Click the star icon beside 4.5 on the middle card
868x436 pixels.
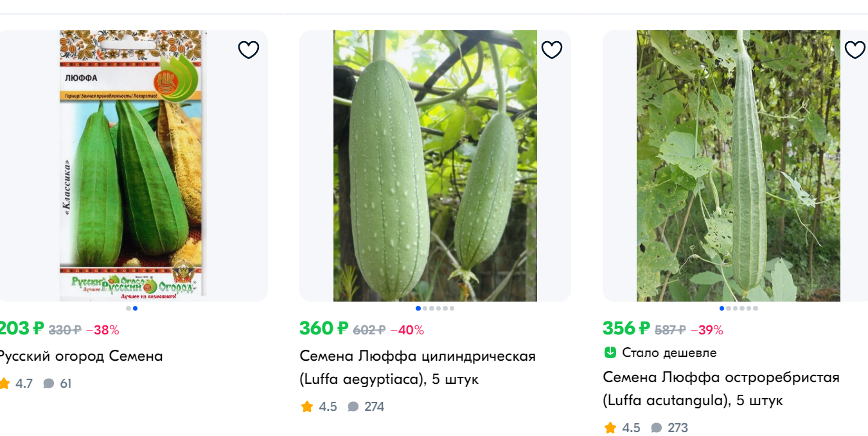pyautogui.click(x=306, y=406)
